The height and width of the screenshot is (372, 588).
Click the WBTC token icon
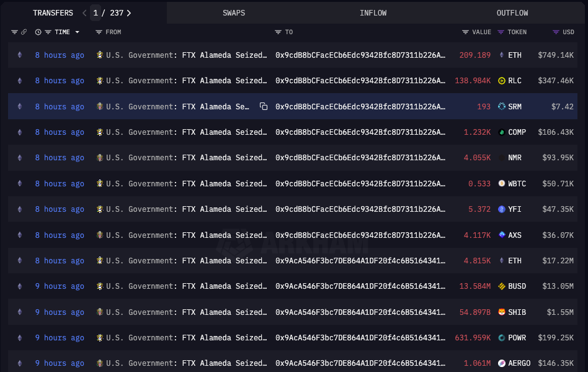(501, 184)
